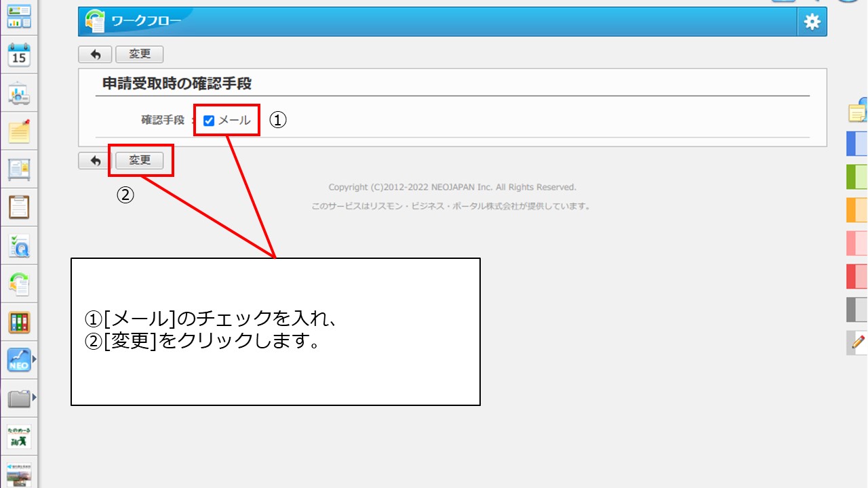Screen dimensions: 868x488
Task: Open the gray folder icon in sidebar
Action: (x=18, y=399)
